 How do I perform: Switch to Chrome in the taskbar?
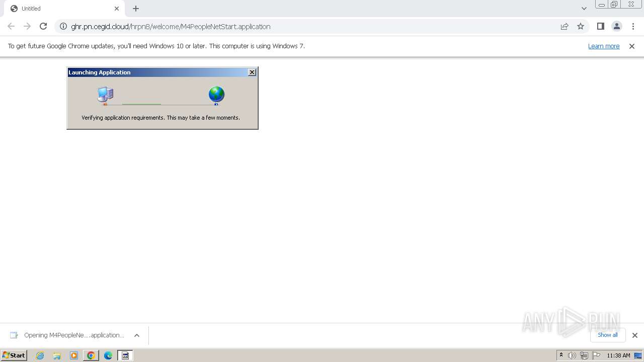point(91,355)
